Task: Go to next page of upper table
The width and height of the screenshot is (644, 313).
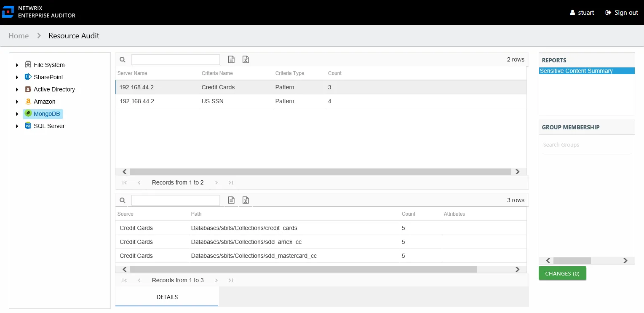Action: 216,182
